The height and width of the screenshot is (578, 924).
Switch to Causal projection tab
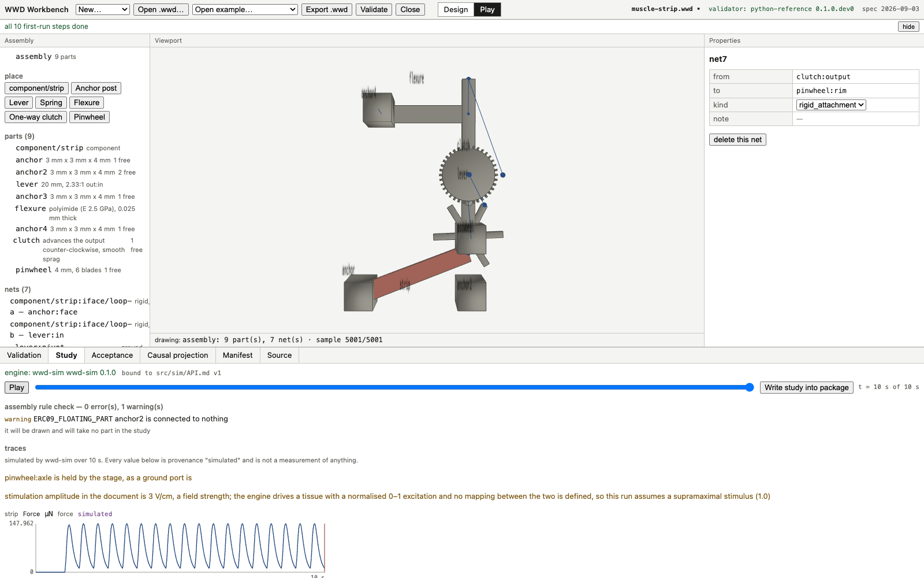[178, 355]
